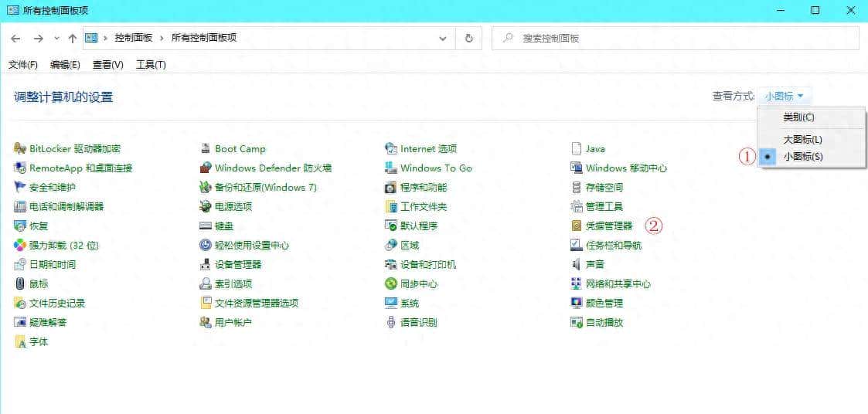Expand the 查看方式 小图标 dropdown
Screen dimensions: 868x414
coord(785,96)
